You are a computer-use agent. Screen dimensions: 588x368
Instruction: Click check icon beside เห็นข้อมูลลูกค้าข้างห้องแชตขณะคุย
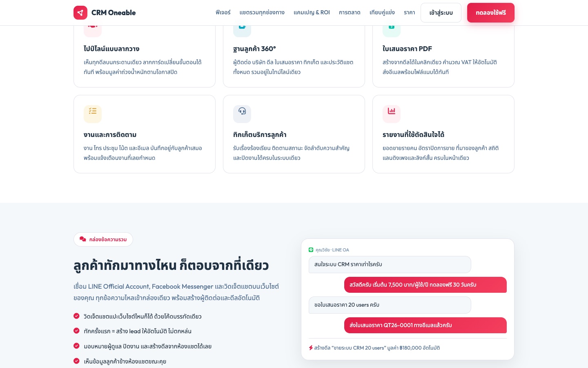[76, 361]
